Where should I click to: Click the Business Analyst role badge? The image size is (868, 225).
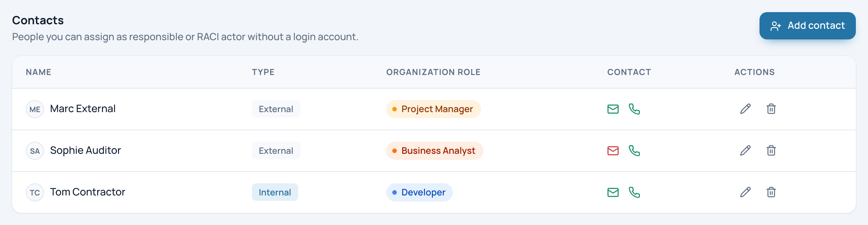(x=435, y=151)
